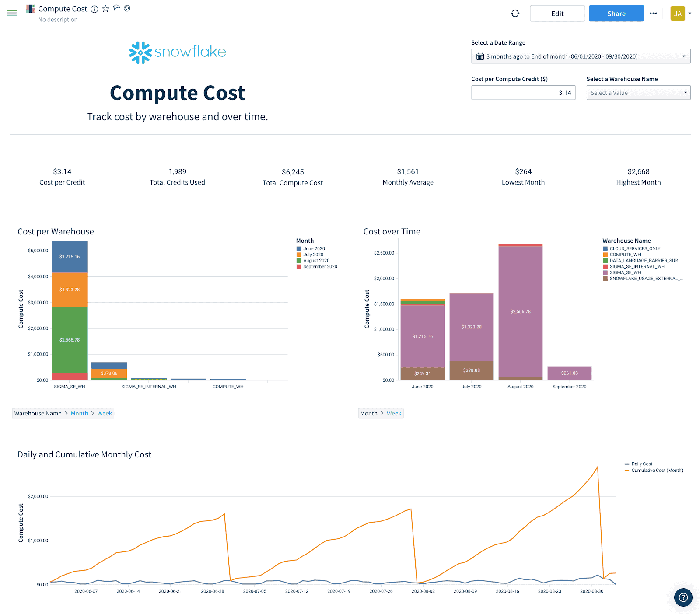
Task: Click the Share button
Action: pyautogui.click(x=616, y=13)
